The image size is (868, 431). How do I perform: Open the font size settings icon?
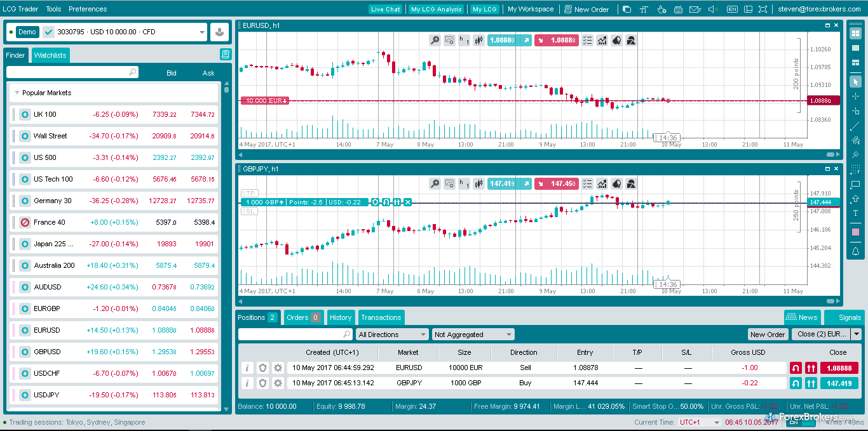click(644, 9)
